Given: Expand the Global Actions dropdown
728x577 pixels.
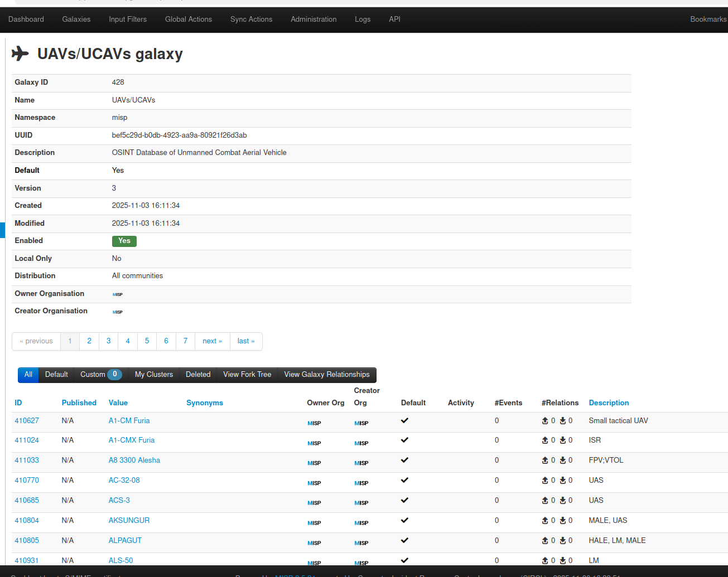Looking at the screenshot, I should coord(189,19).
